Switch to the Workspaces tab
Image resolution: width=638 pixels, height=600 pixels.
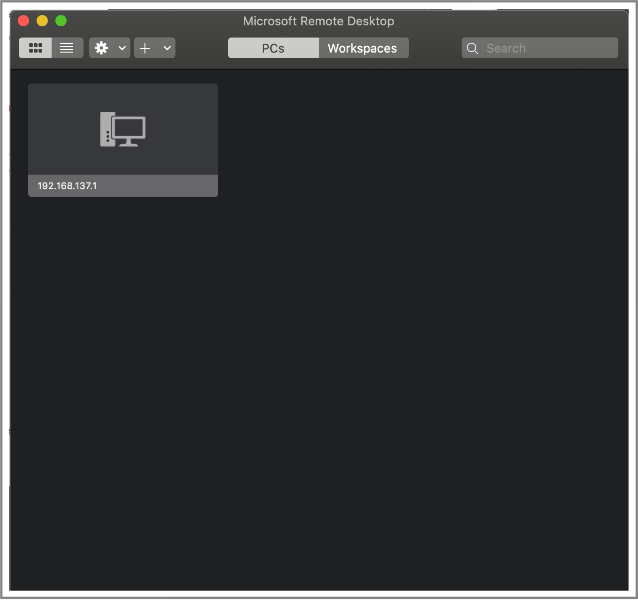[x=363, y=48]
